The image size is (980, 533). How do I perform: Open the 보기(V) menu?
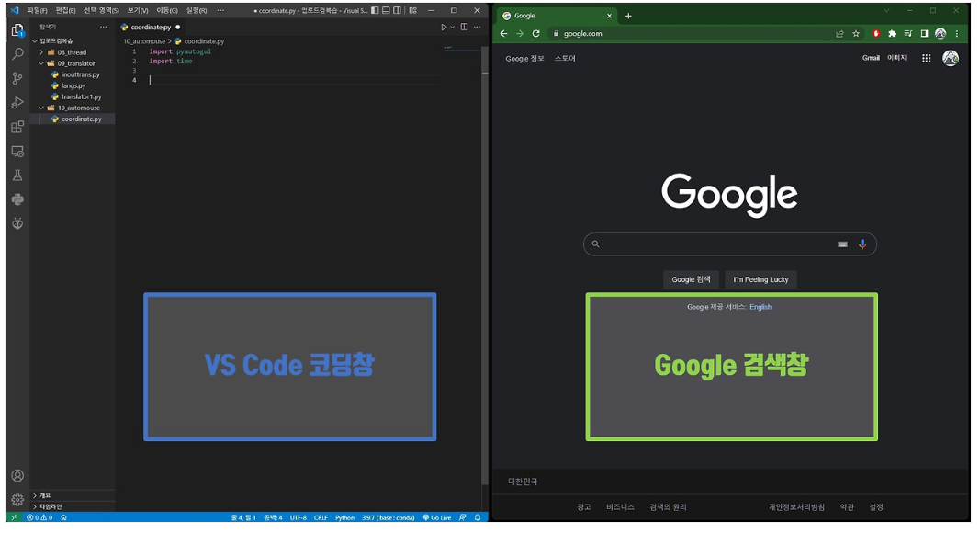138,11
